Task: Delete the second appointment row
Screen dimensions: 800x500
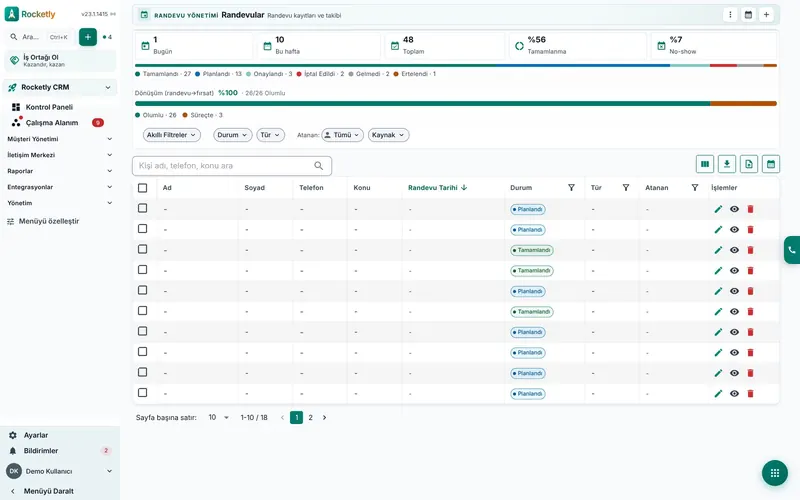Action: pyautogui.click(x=750, y=230)
